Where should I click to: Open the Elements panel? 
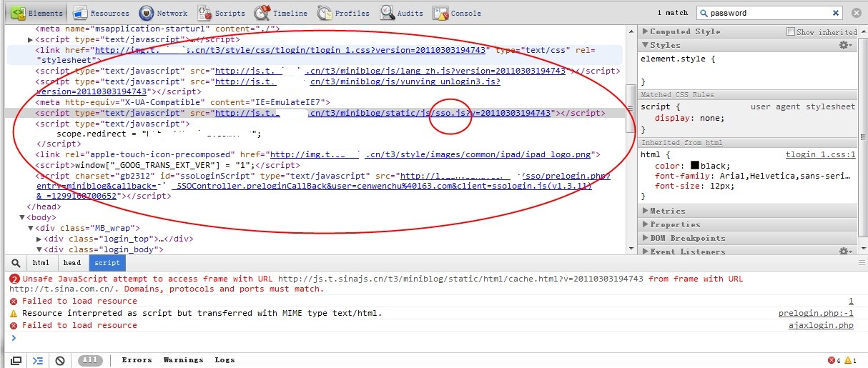(x=36, y=13)
